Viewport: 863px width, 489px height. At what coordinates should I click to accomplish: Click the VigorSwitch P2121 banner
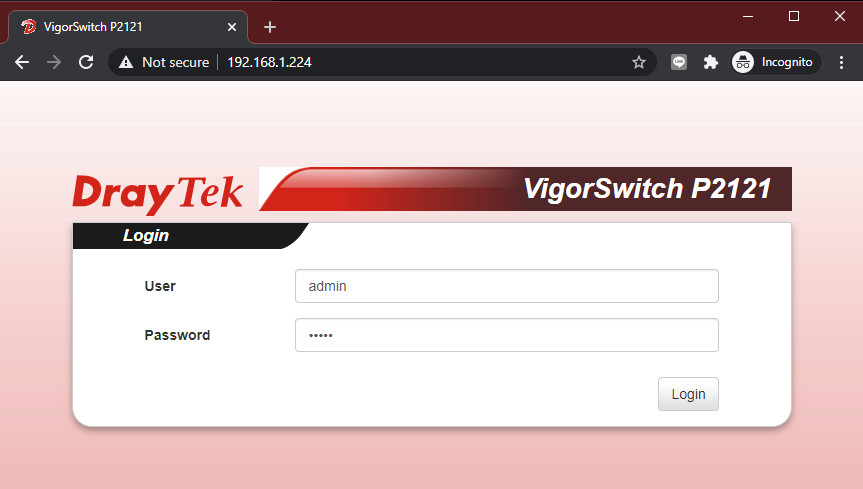pos(526,189)
